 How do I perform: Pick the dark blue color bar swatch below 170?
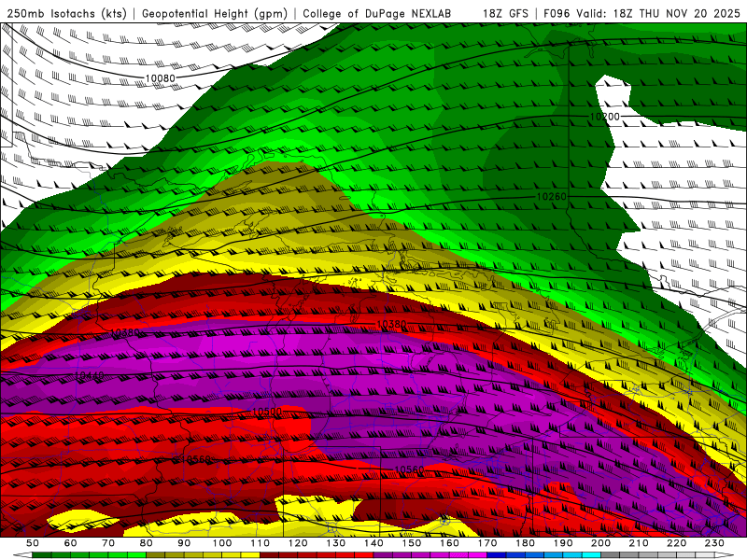tap(497, 555)
